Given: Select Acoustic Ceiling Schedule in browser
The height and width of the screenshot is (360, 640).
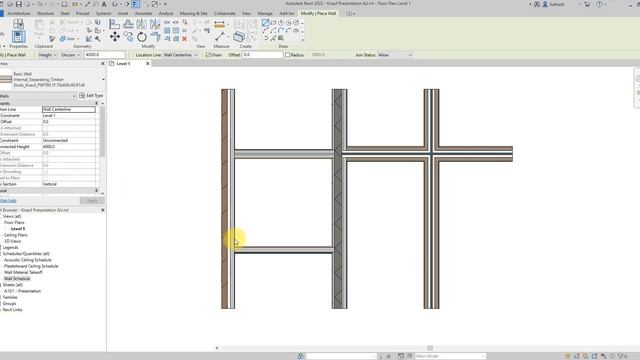Looking at the screenshot, I should pos(28,260).
